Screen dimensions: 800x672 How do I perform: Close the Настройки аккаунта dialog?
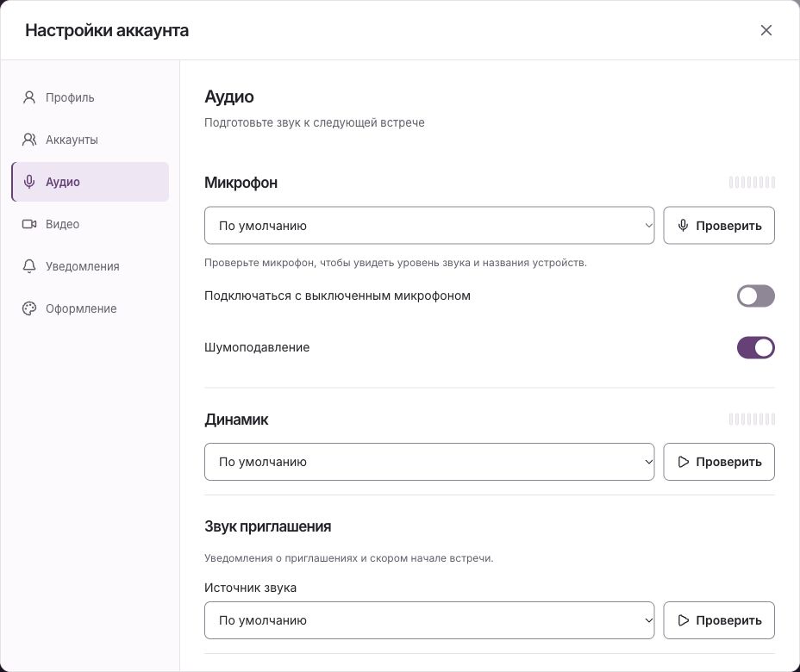[x=766, y=30]
